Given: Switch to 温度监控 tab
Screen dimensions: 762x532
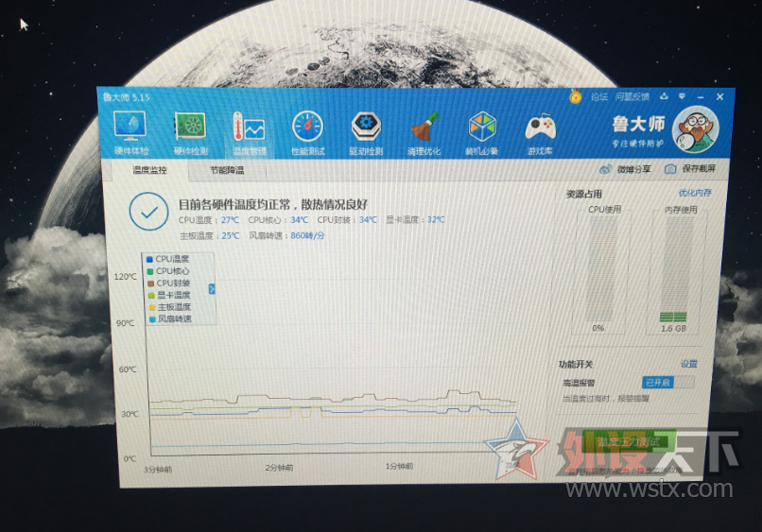Looking at the screenshot, I should tap(149, 170).
